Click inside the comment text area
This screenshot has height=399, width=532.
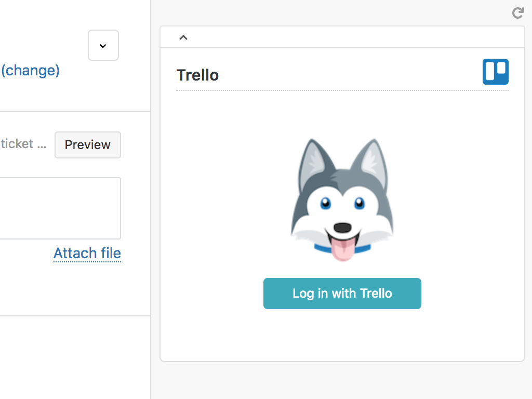coord(60,208)
